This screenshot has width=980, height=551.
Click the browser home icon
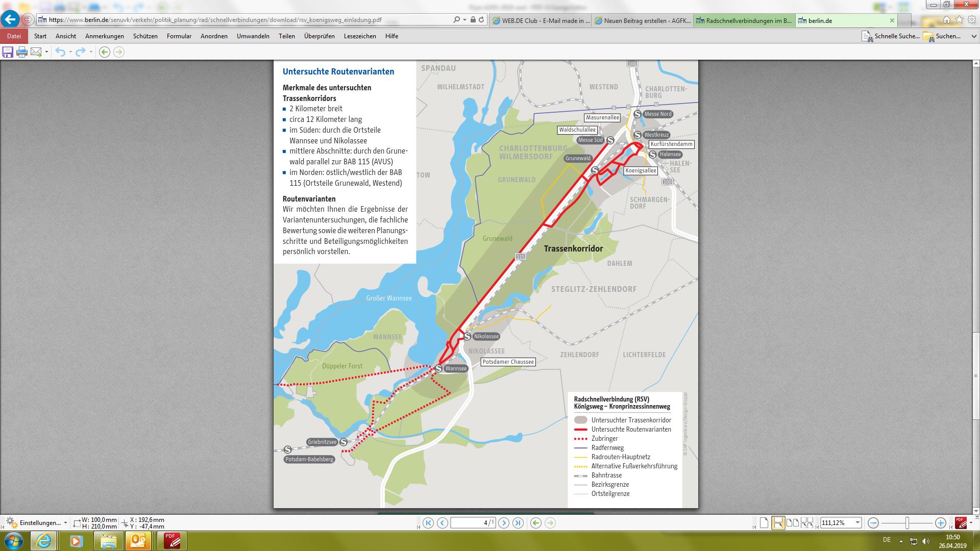click(947, 20)
